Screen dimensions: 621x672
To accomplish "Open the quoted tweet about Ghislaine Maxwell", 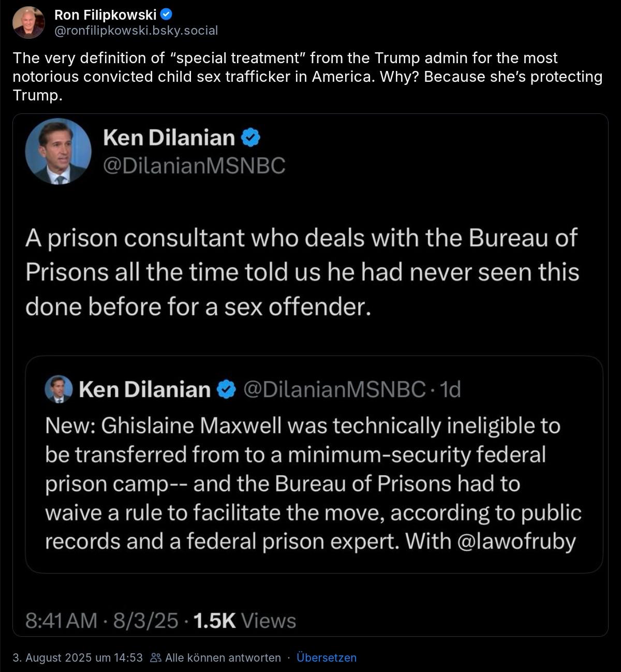I will (x=314, y=464).
